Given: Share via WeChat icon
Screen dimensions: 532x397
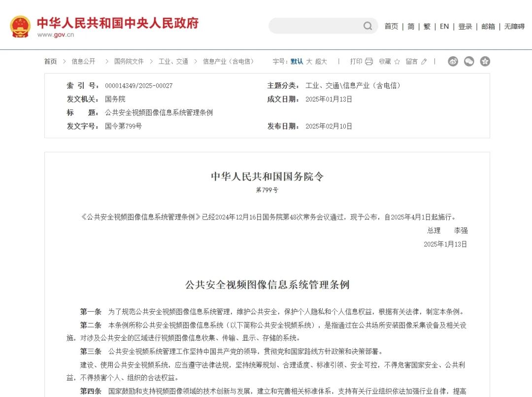Looking at the screenshot, I should [469, 61].
